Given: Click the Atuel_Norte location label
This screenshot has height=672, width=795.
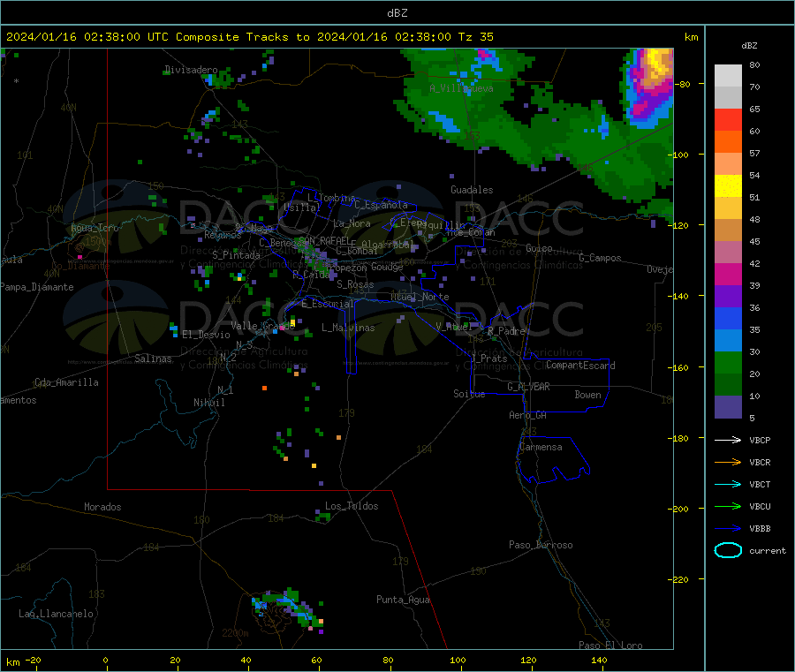Looking at the screenshot, I should pyautogui.click(x=420, y=297).
